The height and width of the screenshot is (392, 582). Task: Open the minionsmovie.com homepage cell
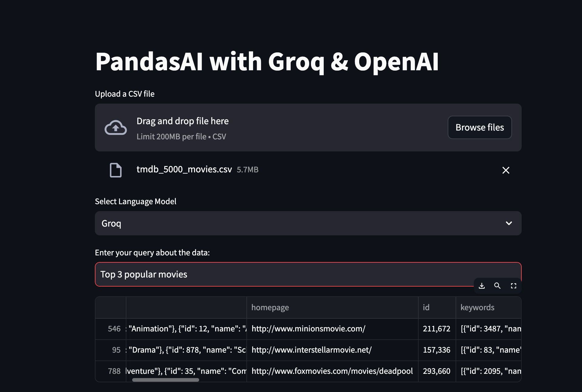[x=308, y=329]
